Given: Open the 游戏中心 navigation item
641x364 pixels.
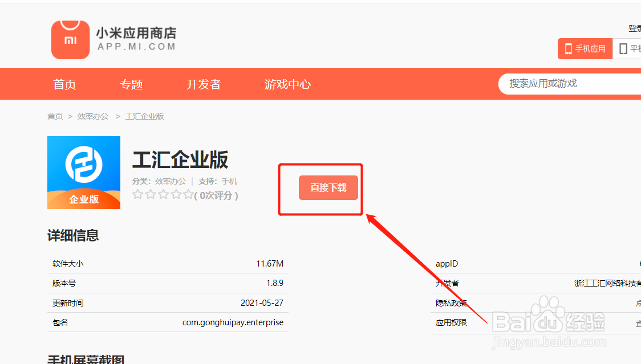Looking at the screenshot, I should (x=287, y=84).
